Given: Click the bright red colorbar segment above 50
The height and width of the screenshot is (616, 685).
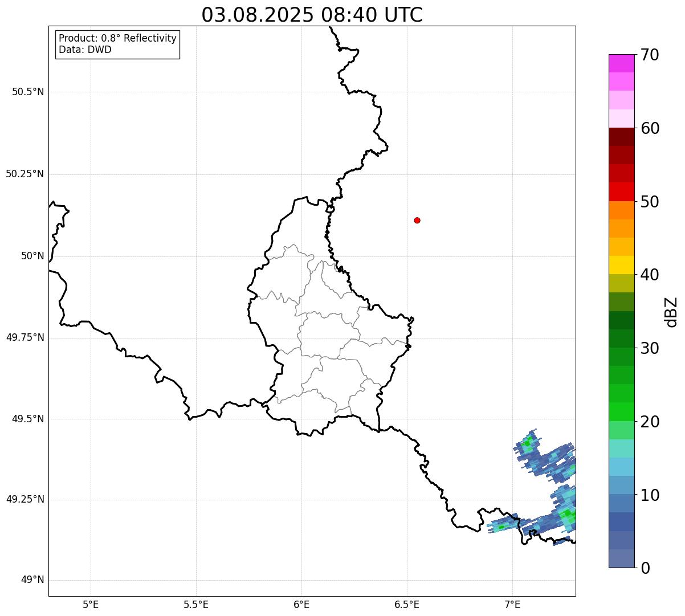Looking at the screenshot, I should point(621,192).
